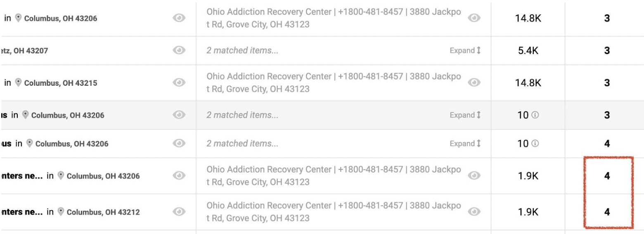Click the location pin before Columbus, OH 43215

pos(18,83)
